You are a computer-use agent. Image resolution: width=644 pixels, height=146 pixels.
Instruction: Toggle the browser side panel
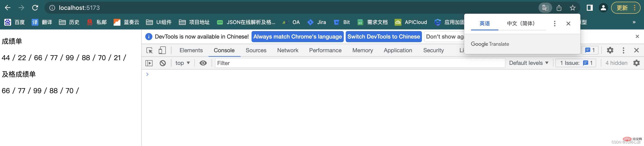coord(590,8)
